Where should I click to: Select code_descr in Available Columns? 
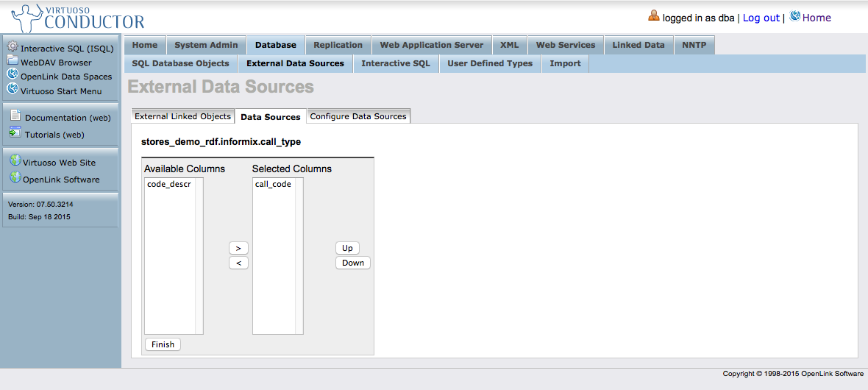pos(168,184)
